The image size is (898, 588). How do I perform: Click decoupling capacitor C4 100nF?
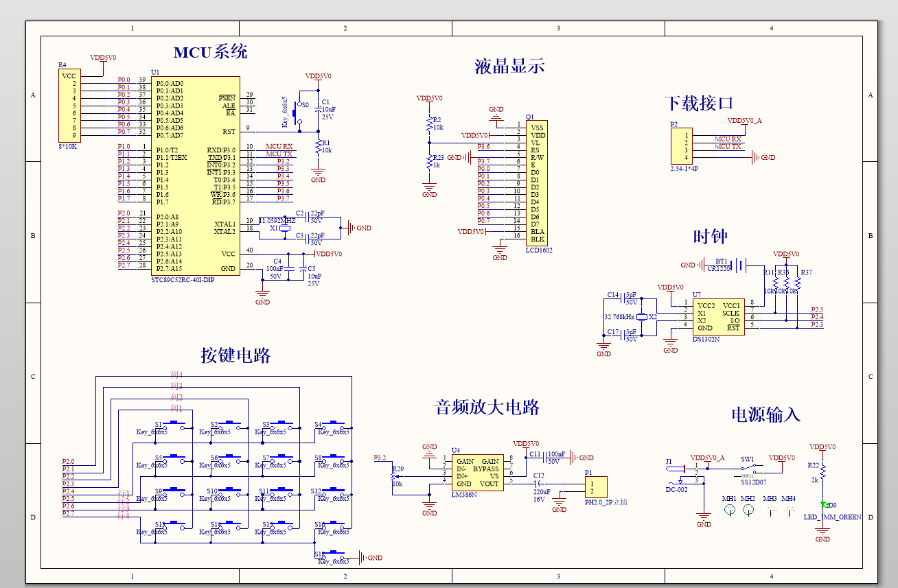pos(289,268)
